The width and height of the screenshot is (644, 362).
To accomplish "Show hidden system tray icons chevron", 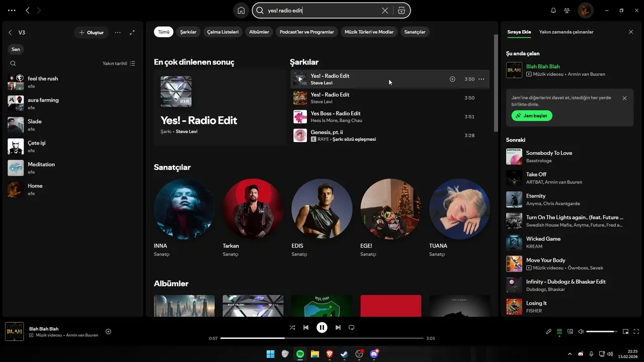I will pyautogui.click(x=570, y=354).
